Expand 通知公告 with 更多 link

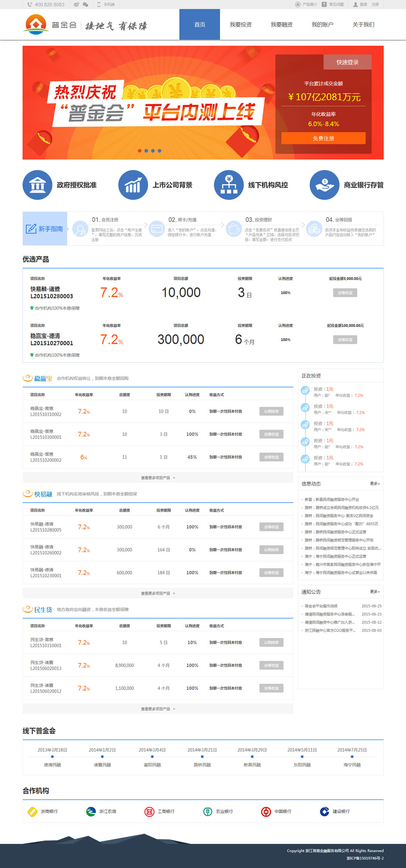[375, 592]
